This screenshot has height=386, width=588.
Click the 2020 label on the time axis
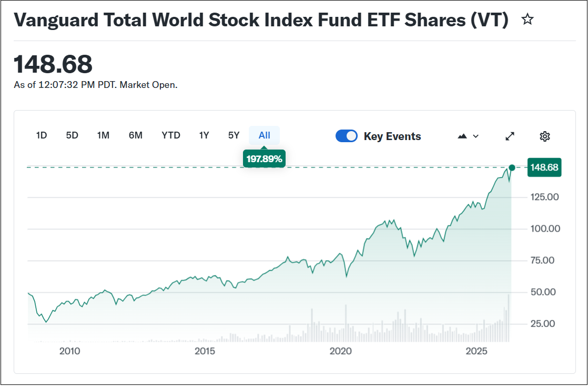pyautogui.click(x=340, y=351)
